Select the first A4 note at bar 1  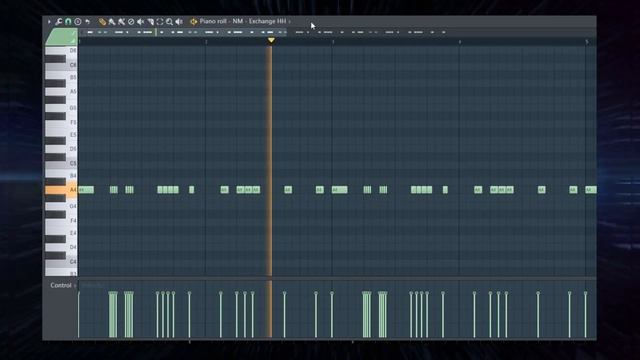point(86,190)
